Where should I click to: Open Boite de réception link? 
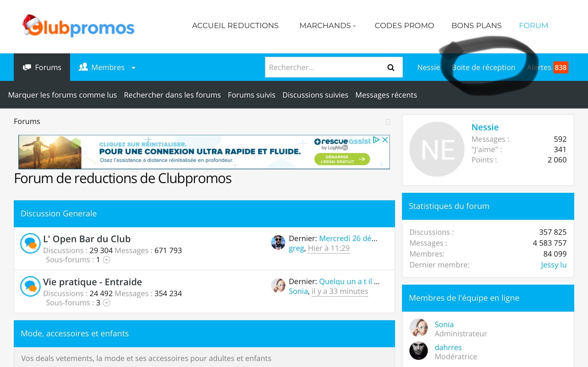click(x=483, y=67)
